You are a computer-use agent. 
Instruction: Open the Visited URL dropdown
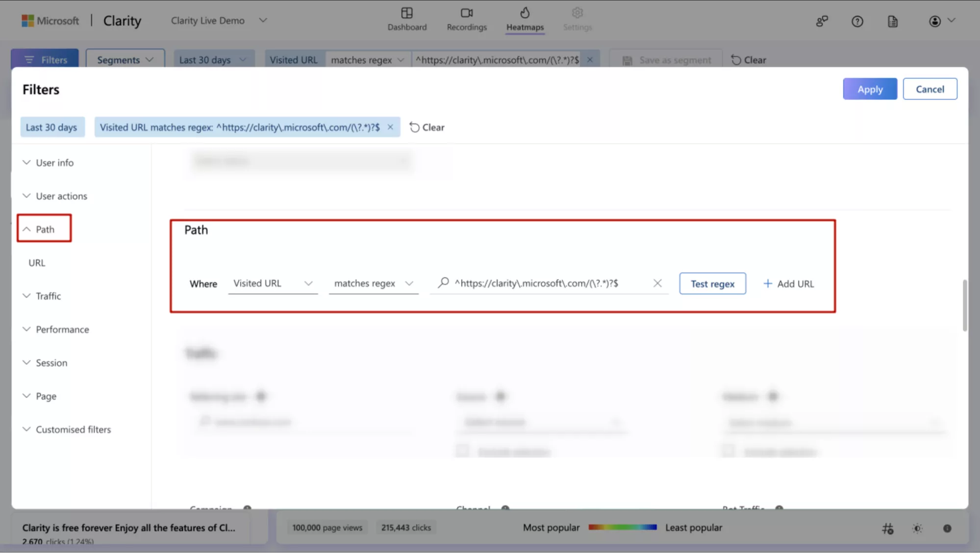pos(273,283)
